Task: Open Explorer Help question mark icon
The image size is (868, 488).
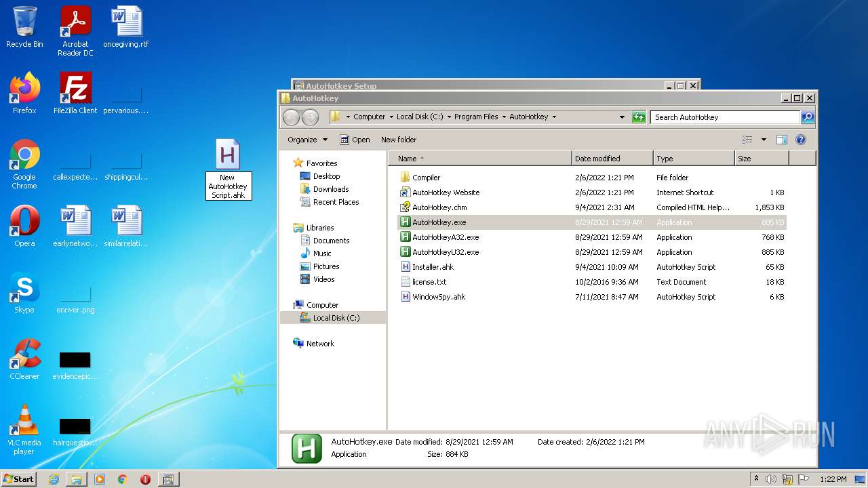Action: (x=800, y=140)
